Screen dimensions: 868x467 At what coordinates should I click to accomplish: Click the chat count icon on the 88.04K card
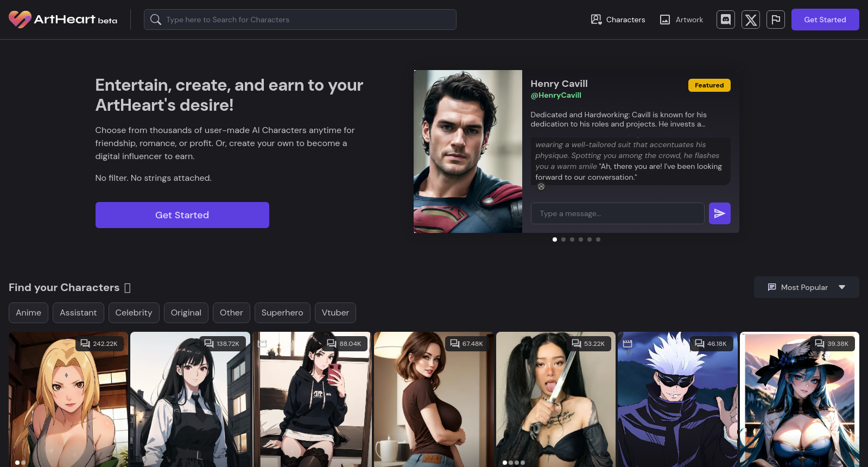(332, 344)
